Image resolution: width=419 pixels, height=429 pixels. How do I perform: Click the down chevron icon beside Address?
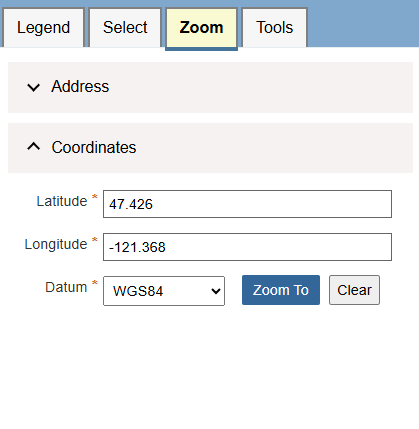click(33, 88)
